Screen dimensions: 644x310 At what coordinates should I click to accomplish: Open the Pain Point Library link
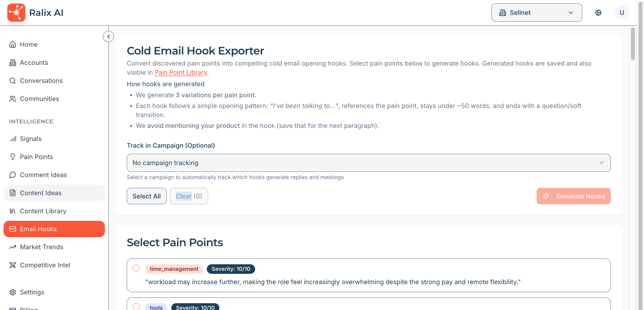click(x=181, y=72)
